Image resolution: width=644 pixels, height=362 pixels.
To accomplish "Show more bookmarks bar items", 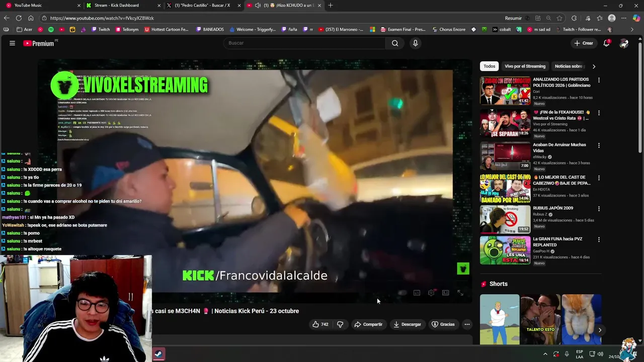I will (x=632, y=30).
